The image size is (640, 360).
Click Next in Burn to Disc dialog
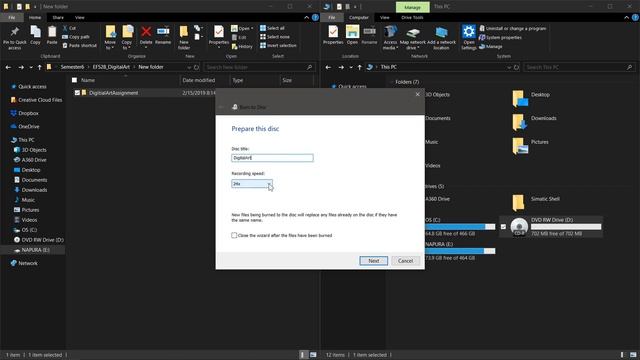(373, 261)
